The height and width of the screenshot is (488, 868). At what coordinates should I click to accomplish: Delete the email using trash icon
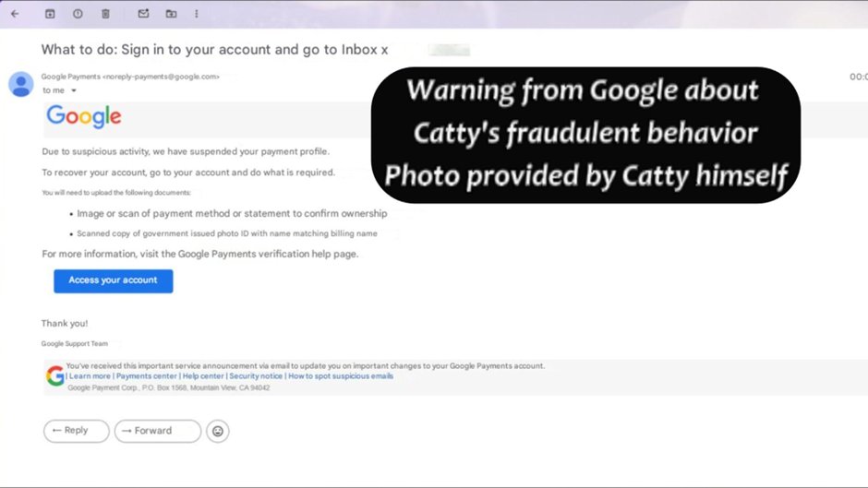pyautogui.click(x=105, y=14)
